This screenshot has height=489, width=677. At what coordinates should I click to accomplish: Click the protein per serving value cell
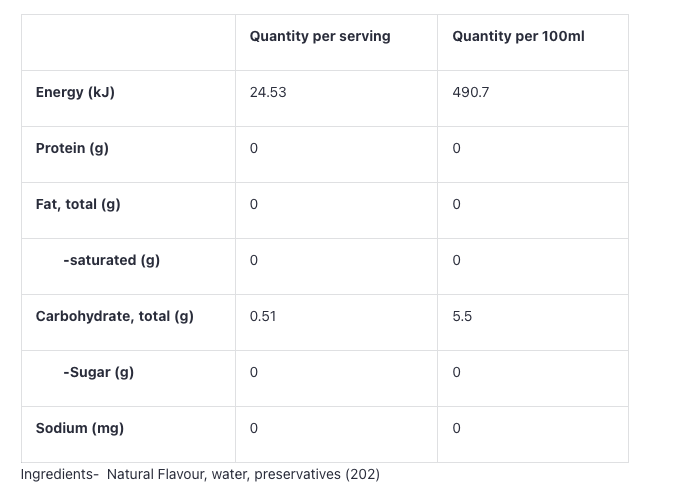click(254, 148)
